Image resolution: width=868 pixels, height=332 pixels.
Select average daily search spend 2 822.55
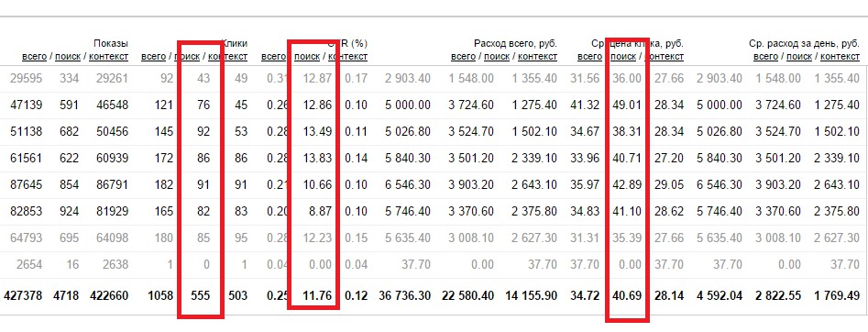(778, 296)
